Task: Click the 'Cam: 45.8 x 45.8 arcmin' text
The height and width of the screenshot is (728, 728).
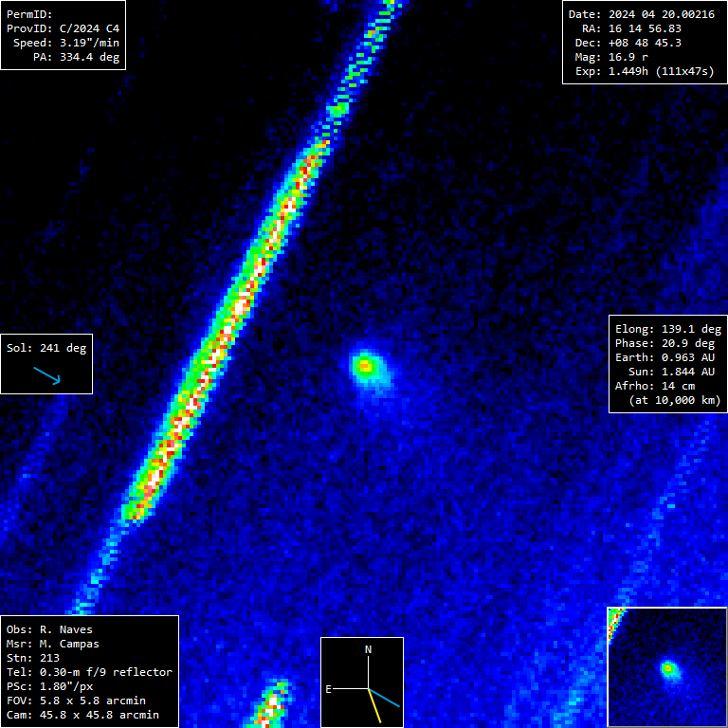Action: [82, 715]
